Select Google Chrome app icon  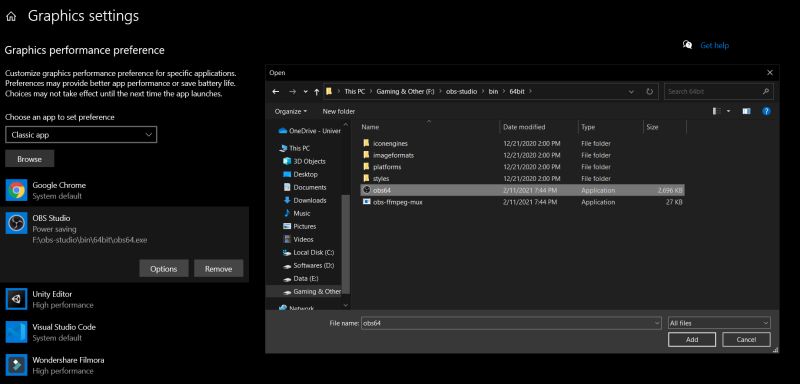coord(16,190)
